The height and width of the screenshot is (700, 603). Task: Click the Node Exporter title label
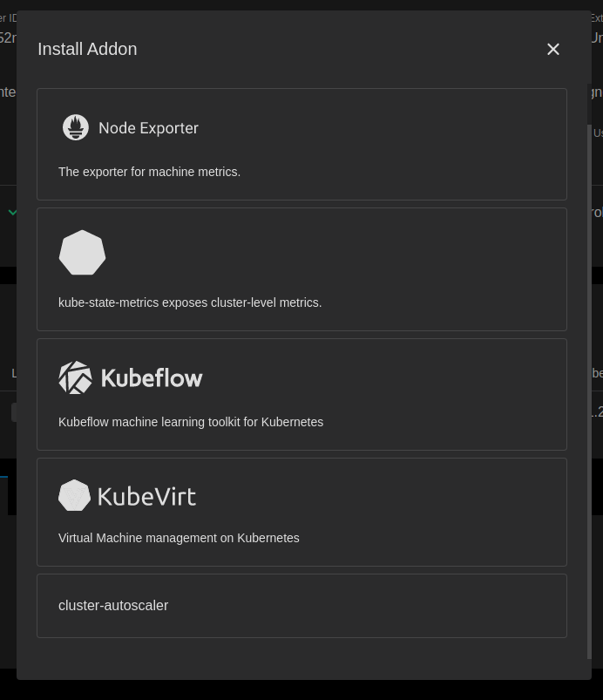point(148,127)
